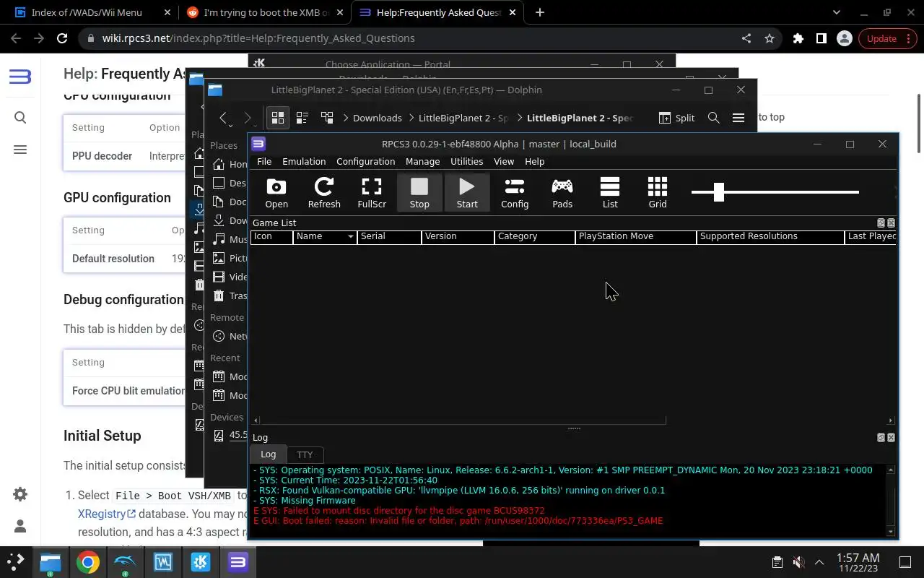Open Chrome from the taskbar

[x=87, y=562]
